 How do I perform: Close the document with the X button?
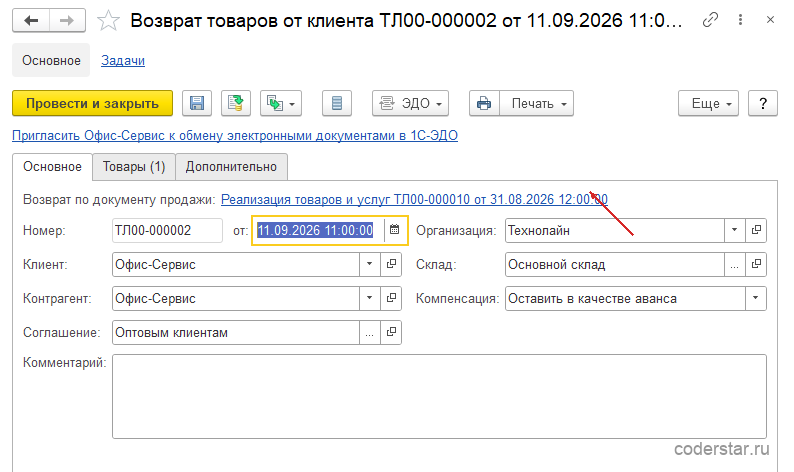click(770, 20)
